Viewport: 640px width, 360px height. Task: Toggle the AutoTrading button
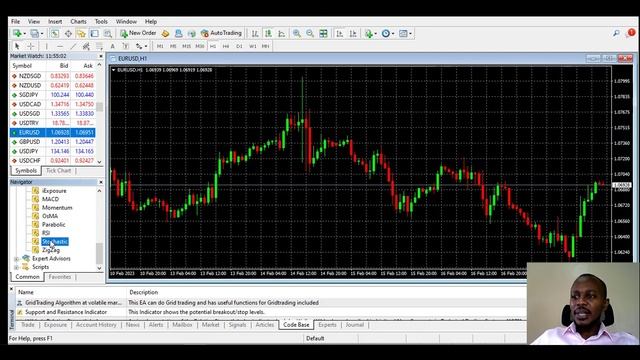point(221,33)
